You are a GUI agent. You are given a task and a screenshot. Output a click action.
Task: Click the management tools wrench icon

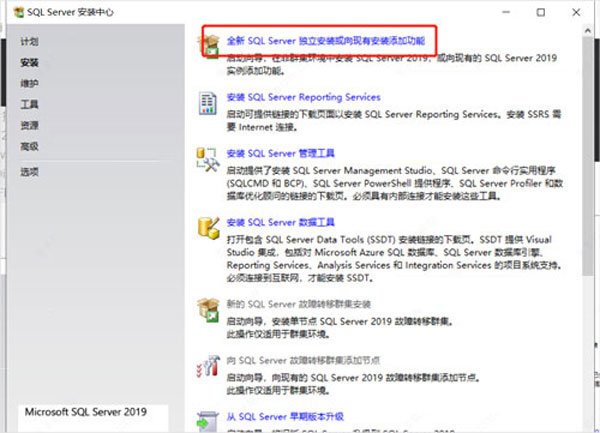click(x=207, y=160)
